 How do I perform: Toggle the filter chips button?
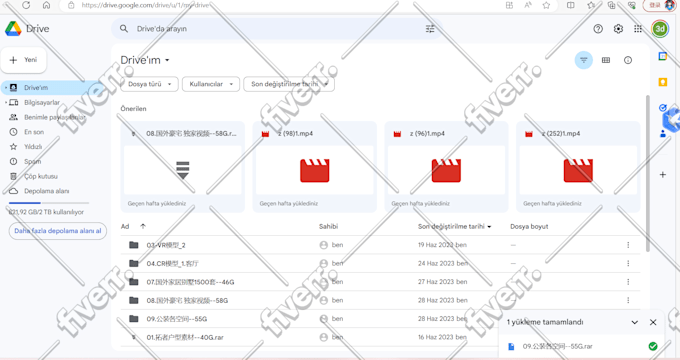584,60
